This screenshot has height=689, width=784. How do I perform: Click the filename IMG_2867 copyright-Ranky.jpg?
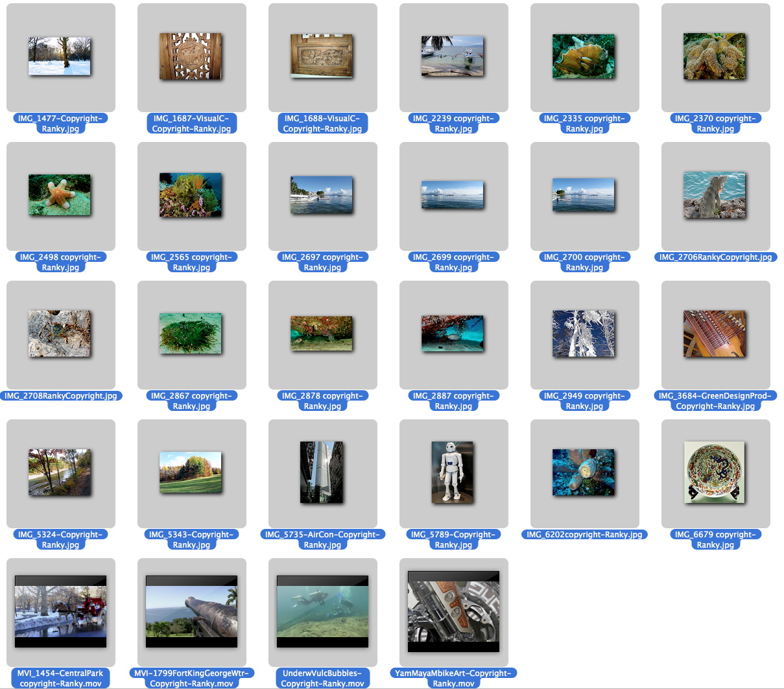[x=191, y=401]
